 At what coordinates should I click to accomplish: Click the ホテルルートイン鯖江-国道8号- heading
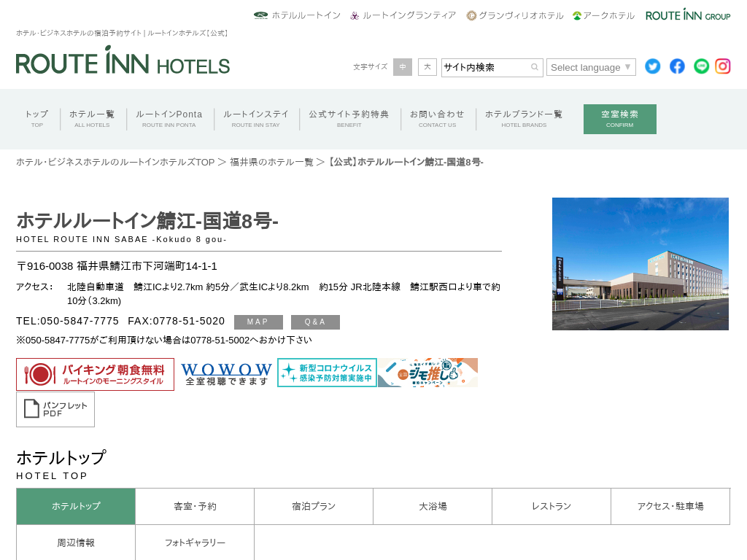pyautogui.click(x=147, y=221)
